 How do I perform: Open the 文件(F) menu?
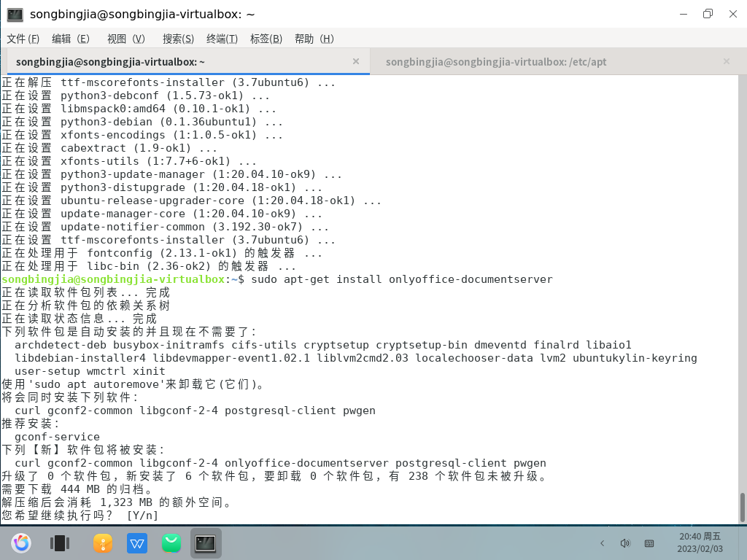pos(23,39)
